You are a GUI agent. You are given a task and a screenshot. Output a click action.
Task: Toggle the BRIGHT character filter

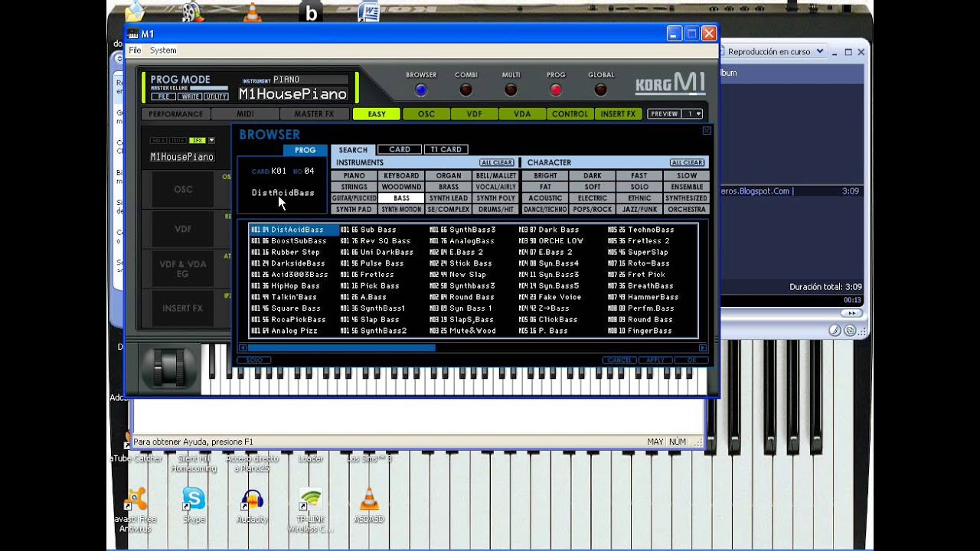tap(545, 176)
